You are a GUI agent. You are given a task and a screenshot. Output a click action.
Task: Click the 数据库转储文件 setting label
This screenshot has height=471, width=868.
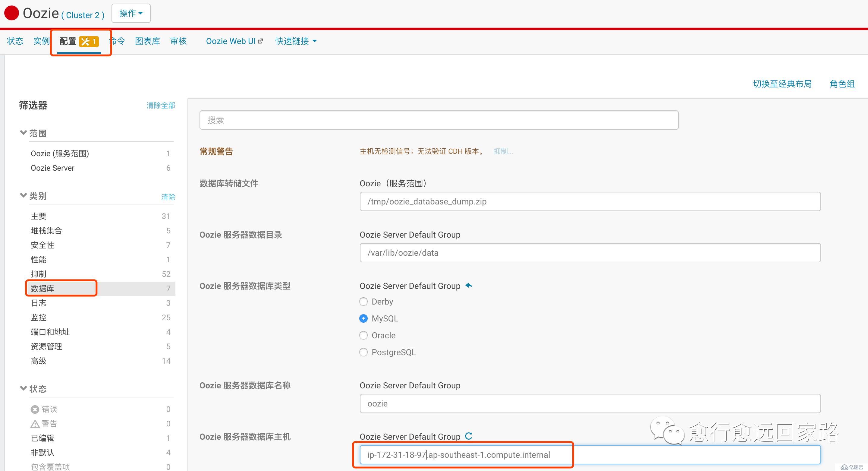coord(229,184)
